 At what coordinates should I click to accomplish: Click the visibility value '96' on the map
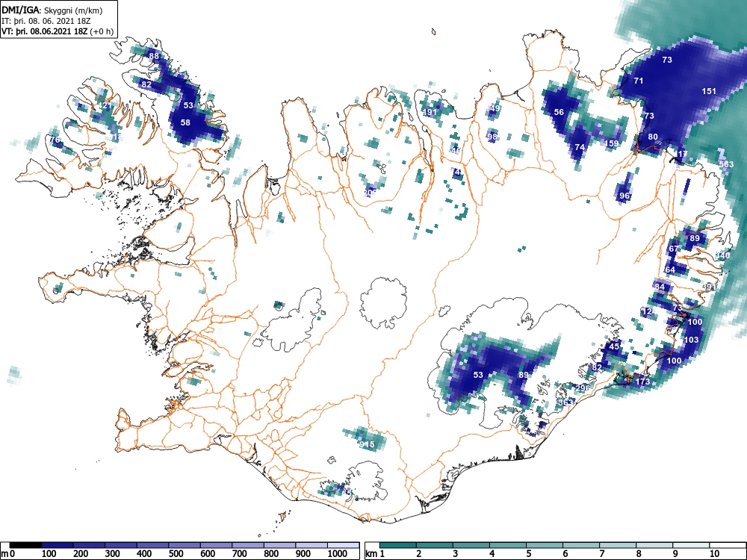pos(624,196)
